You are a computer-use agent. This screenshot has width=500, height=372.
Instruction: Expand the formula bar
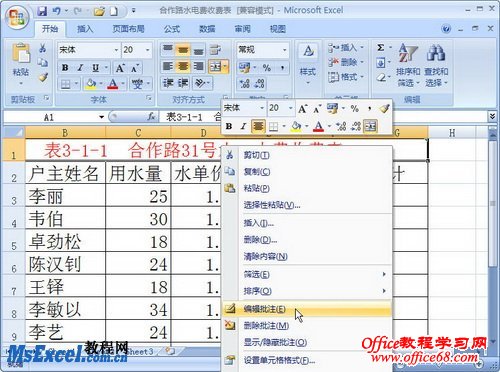tap(492, 116)
